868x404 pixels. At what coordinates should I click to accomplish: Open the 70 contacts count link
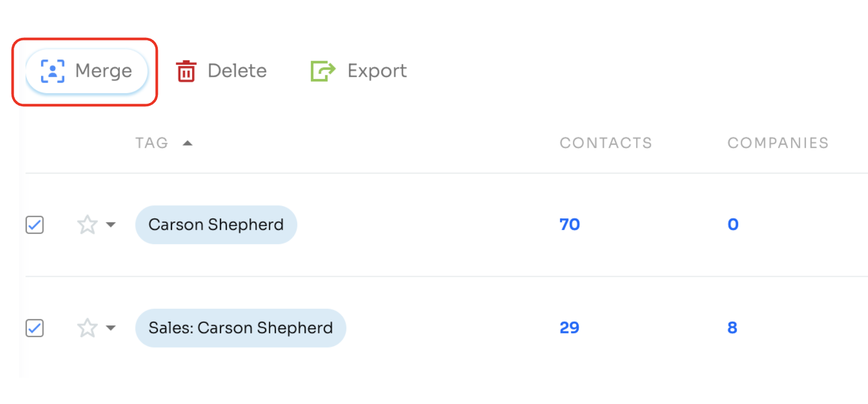(x=570, y=225)
